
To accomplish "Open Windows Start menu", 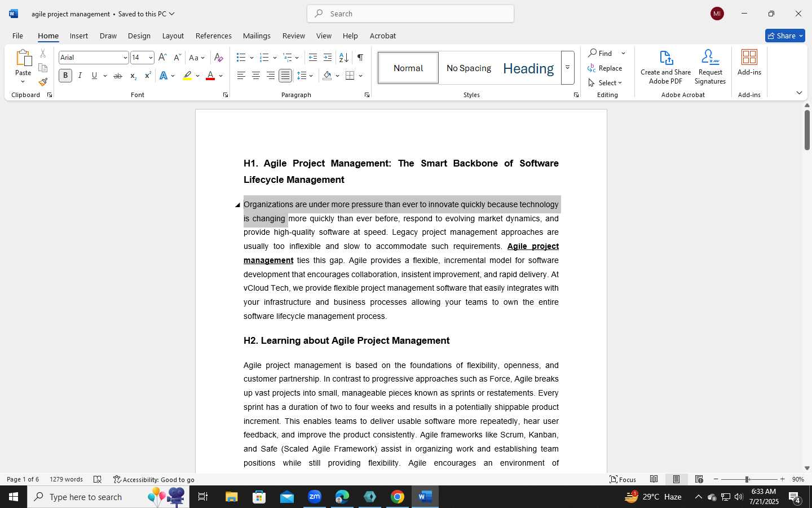I will pyautogui.click(x=14, y=497).
